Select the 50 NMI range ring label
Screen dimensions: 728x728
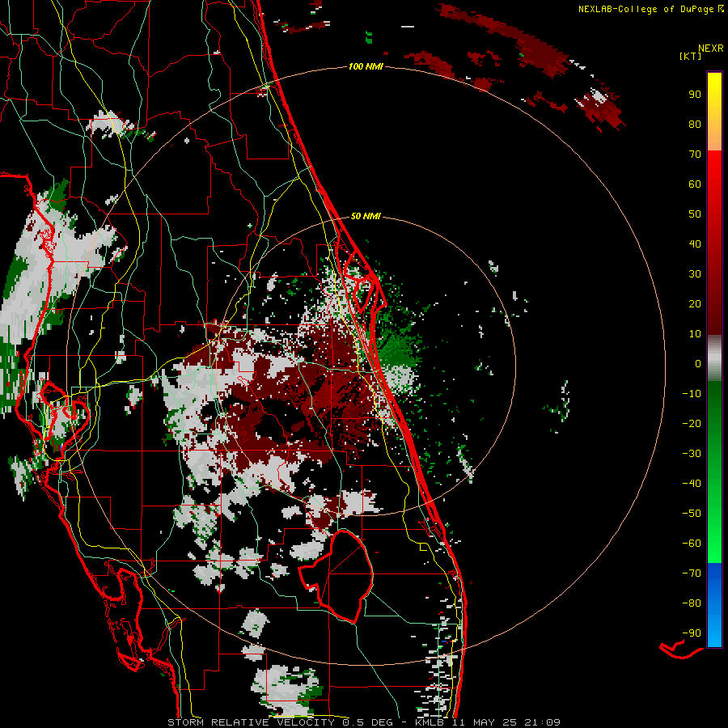point(366,216)
